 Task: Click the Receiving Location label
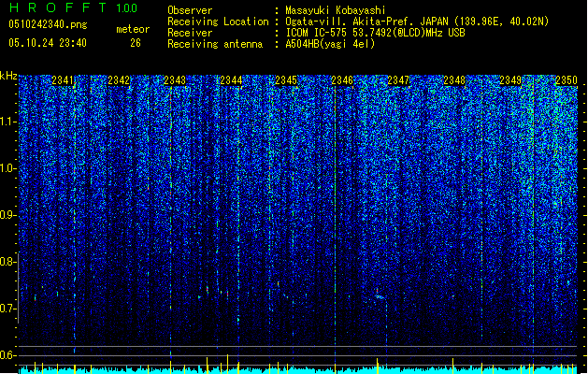[218, 22]
